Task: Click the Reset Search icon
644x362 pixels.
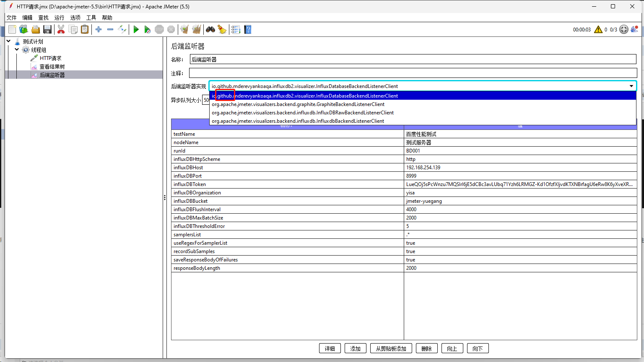Action: (222, 29)
